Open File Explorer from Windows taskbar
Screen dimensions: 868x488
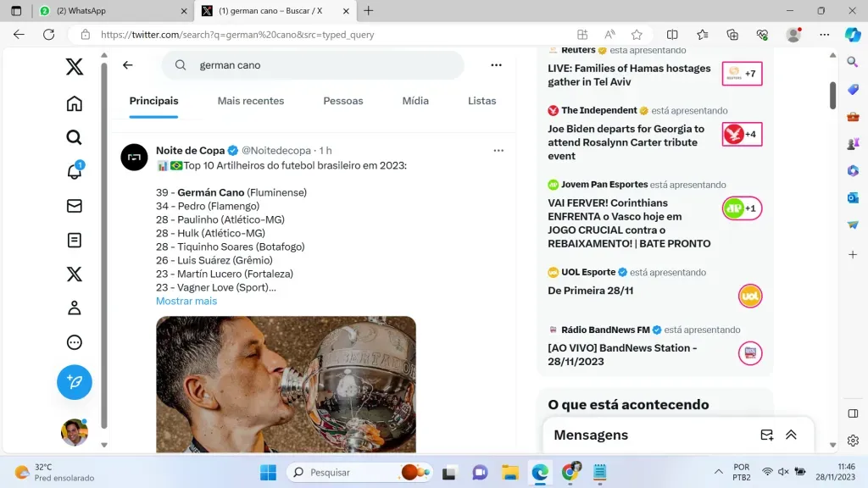point(509,473)
